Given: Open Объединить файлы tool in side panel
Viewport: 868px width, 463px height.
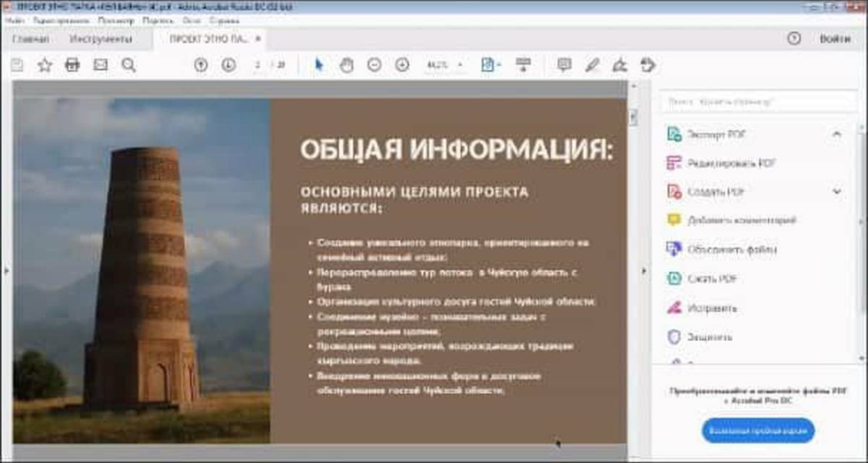Looking at the screenshot, I should coord(732,250).
